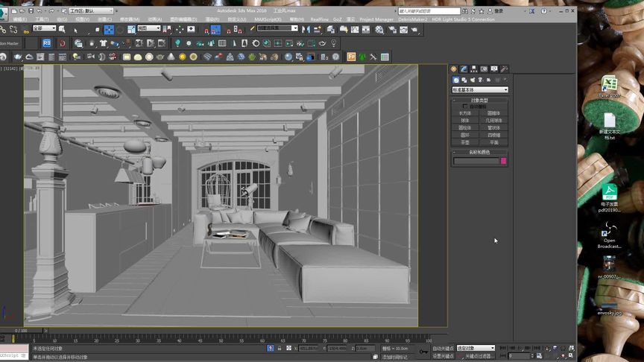
Task: Save the scene with the floppy disk icon
Action: 31,11
